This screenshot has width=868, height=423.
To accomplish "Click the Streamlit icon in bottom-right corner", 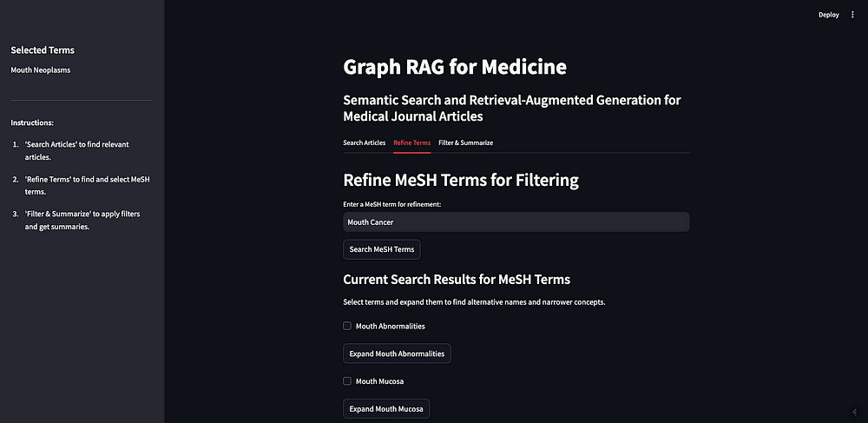I will [855, 412].
